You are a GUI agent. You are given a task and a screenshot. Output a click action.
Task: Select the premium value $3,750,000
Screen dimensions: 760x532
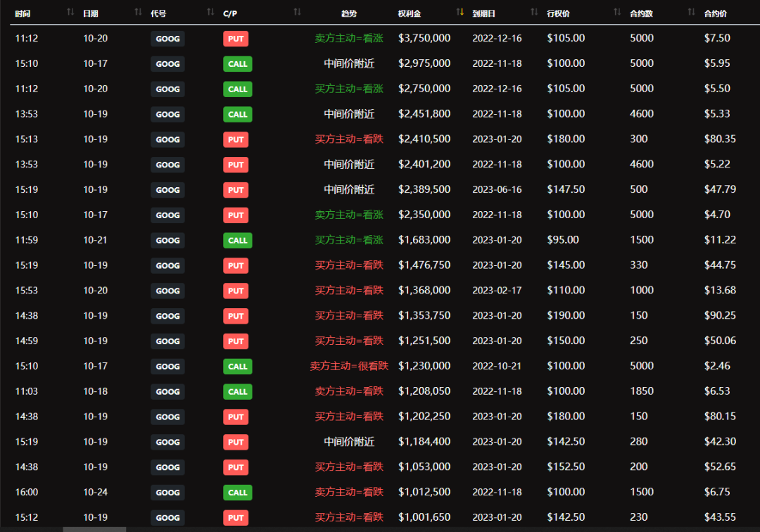point(424,38)
